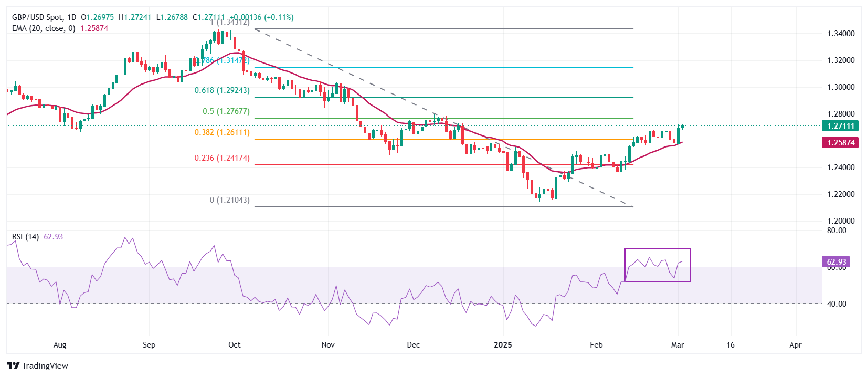Click the red 1.25874 EMA price tag

840,143
